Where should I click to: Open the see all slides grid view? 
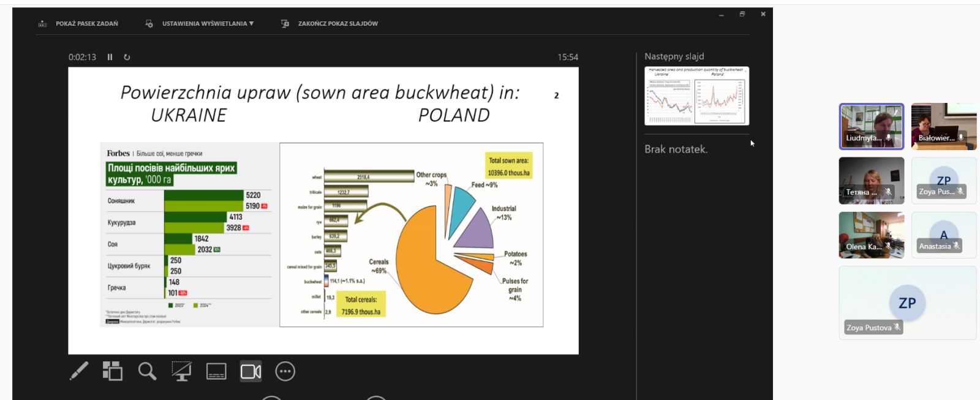tap(113, 371)
